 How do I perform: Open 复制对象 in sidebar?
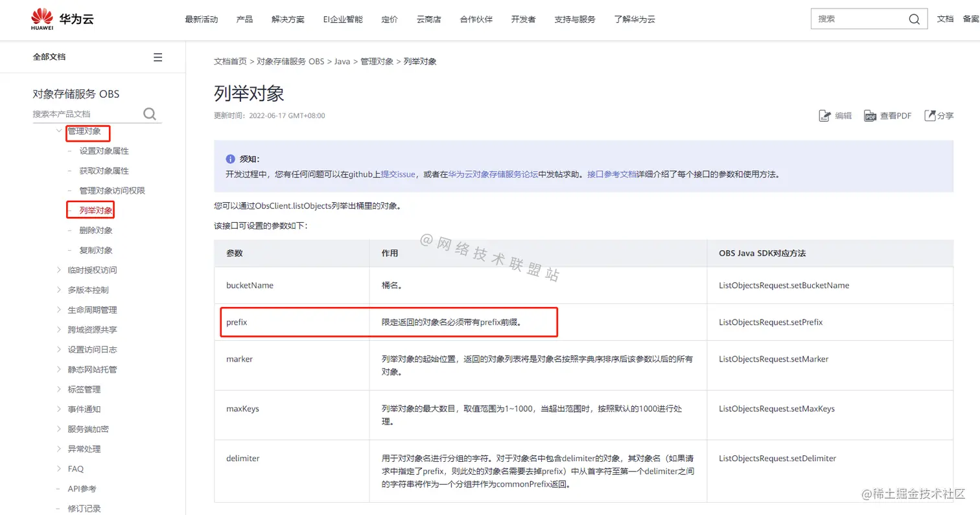point(96,251)
